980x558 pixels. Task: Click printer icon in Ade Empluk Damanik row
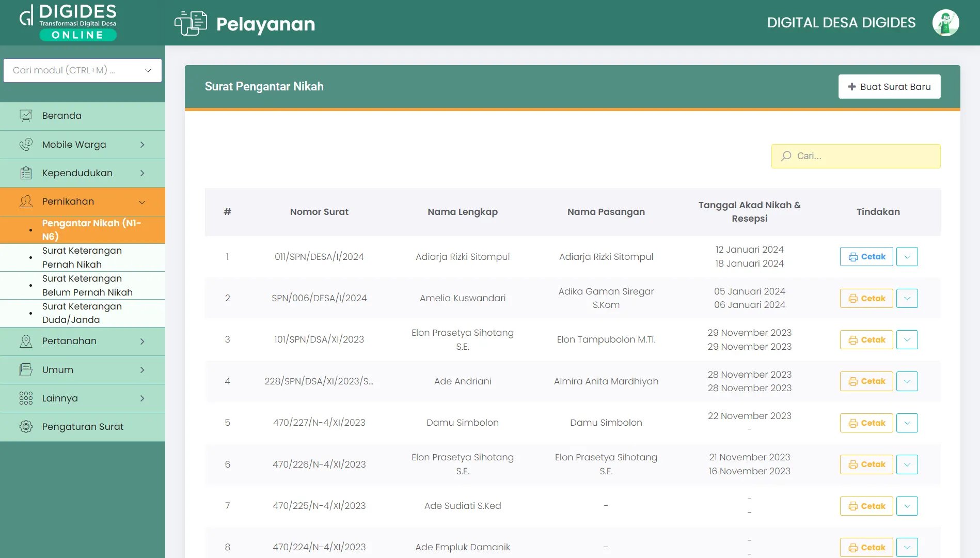[x=853, y=548]
